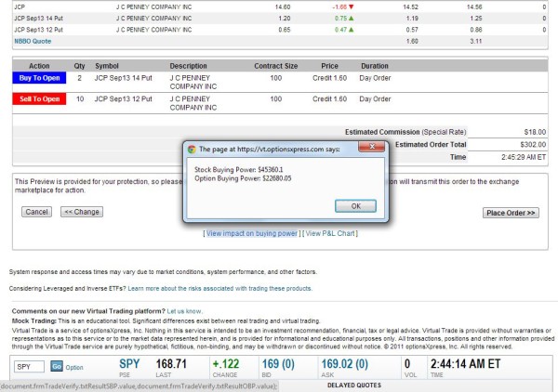The width and height of the screenshot is (558, 392).
Task: Open View P&L Chart link
Action: [x=330, y=233]
